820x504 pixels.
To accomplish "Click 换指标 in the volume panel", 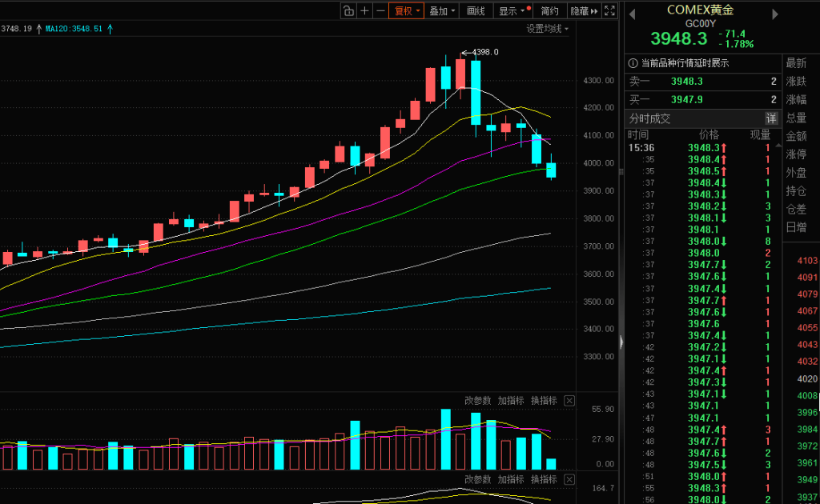I will click(543, 401).
